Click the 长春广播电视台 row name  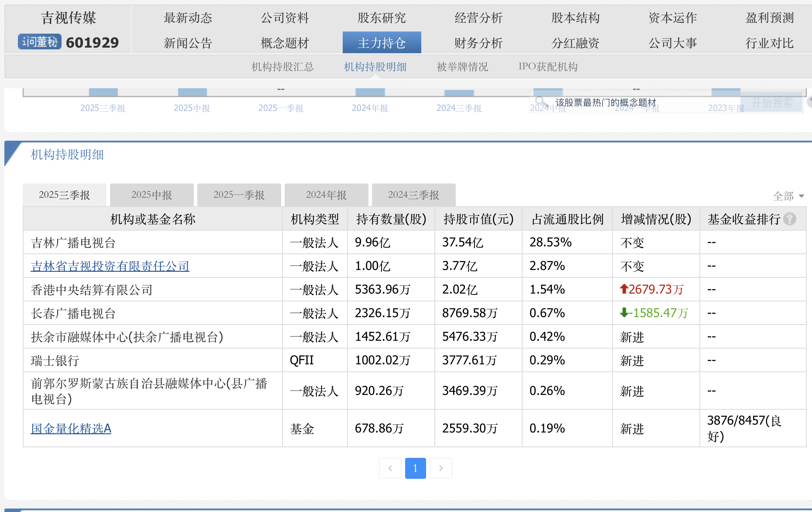pyautogui.click(x=73, y=313)
